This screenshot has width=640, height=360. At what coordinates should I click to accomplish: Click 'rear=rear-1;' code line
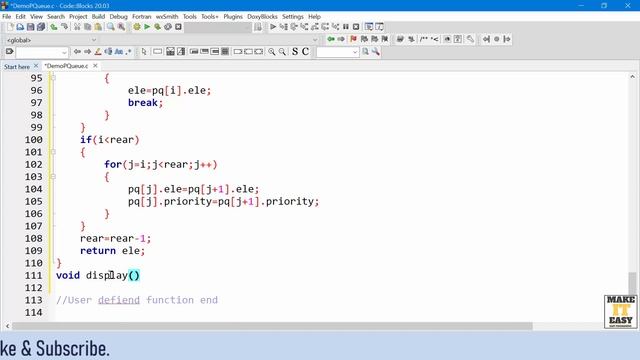116,238
